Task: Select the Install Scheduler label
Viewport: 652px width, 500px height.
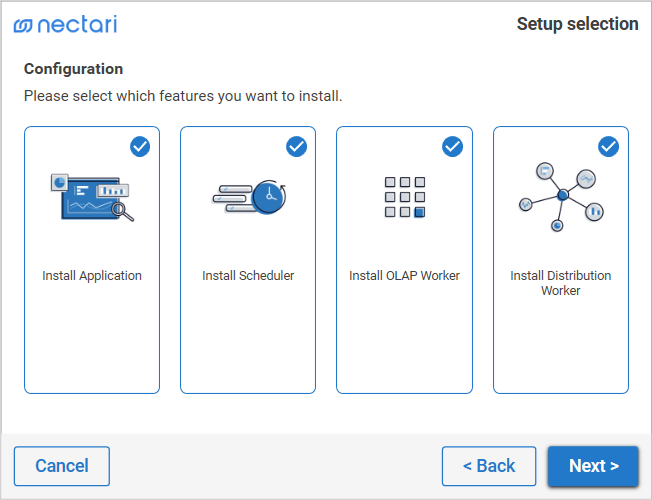Action: coord(248,276)
